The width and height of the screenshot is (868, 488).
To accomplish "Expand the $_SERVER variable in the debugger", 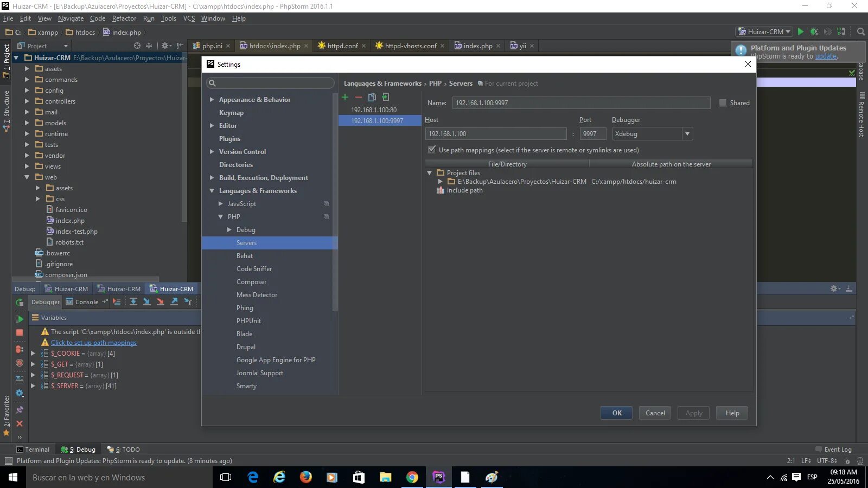I will (x=33, y=386).
